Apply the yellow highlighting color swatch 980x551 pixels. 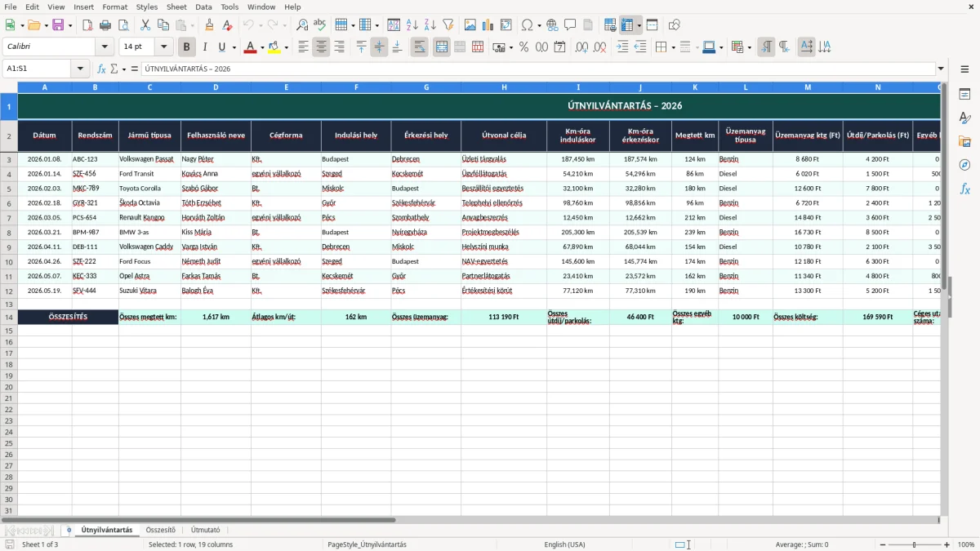pyautogui.click(x=274, y=47)
